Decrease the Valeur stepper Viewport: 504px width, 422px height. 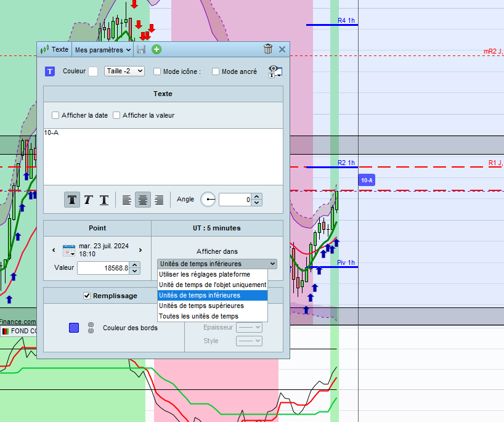pyautogui.click(x=135, y=271)
